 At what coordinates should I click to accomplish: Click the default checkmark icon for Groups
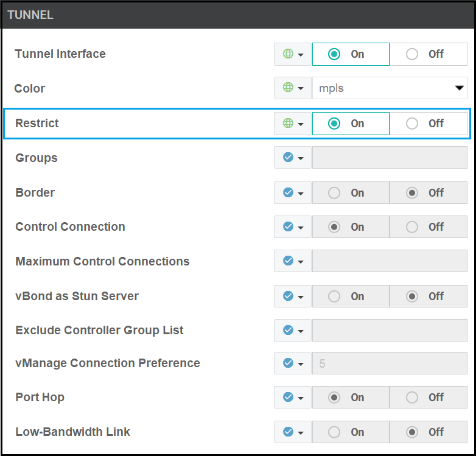coord(288,158)
